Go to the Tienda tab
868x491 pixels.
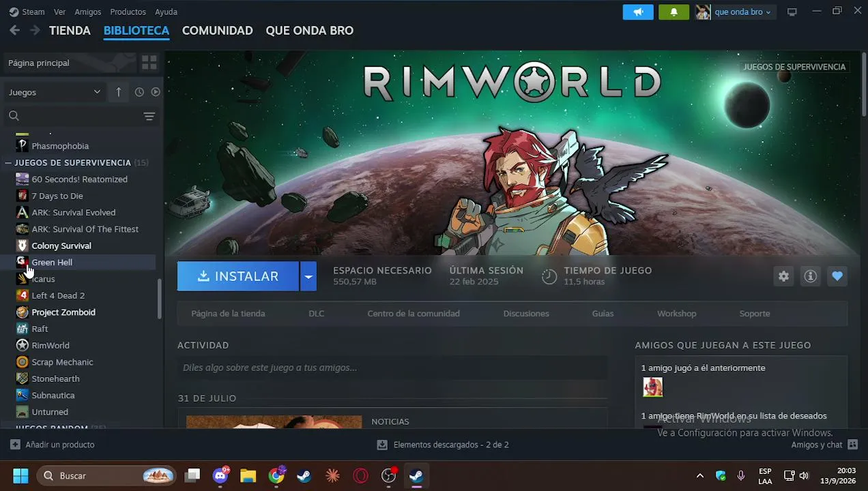coord(70,31)
